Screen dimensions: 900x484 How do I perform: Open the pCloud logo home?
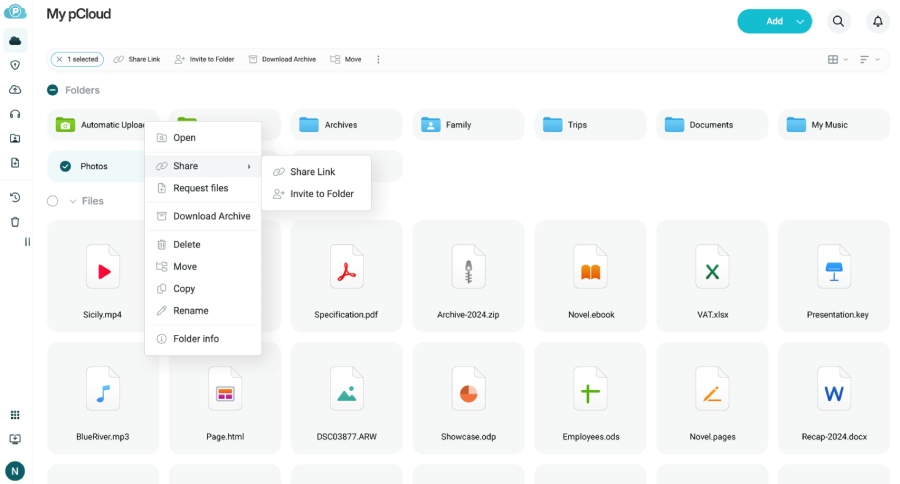pos(15,11)
